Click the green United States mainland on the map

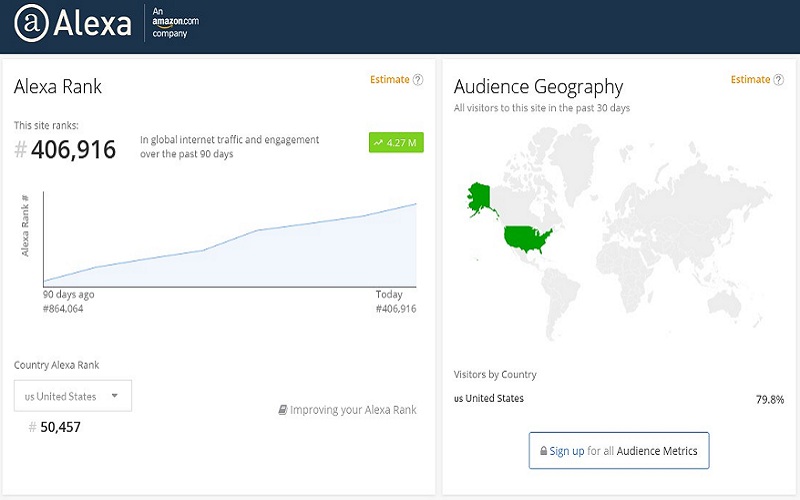[527, 239]
